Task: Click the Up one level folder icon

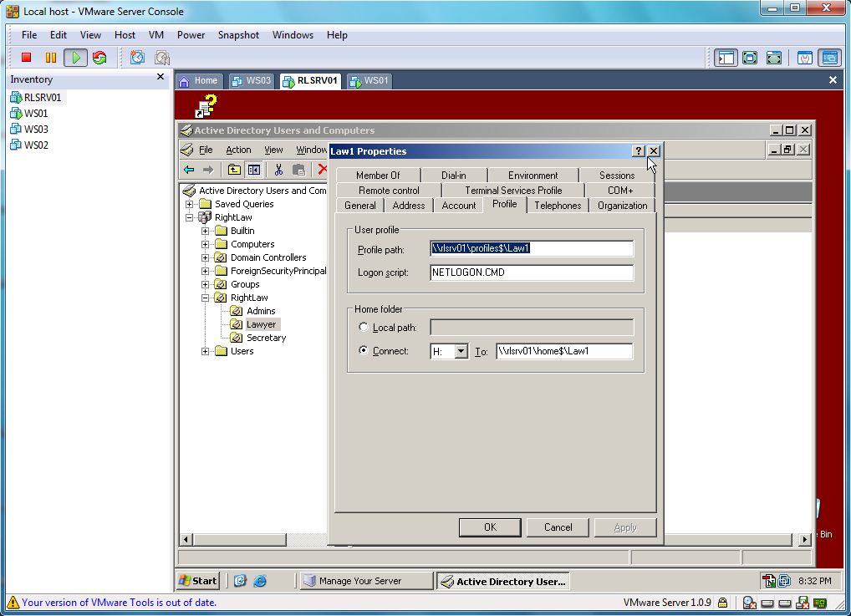Action: [x=234, y=170]
